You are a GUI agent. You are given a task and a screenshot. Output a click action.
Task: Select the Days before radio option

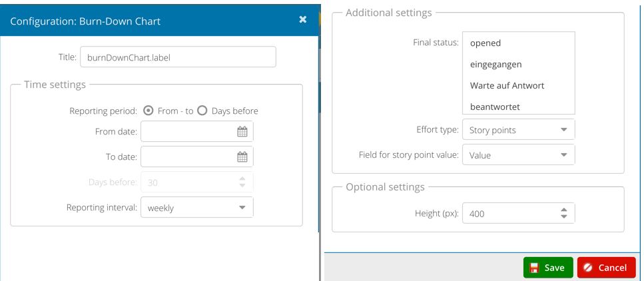tap(202, 111)
